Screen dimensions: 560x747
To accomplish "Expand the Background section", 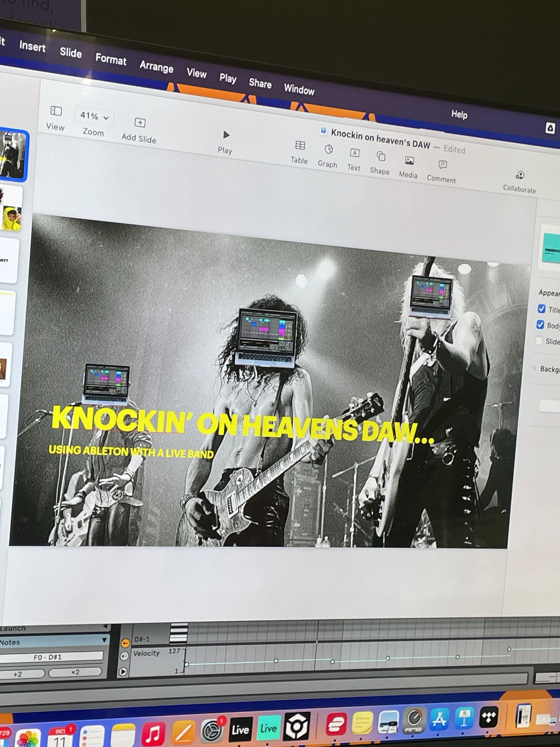I will point(534,368).
